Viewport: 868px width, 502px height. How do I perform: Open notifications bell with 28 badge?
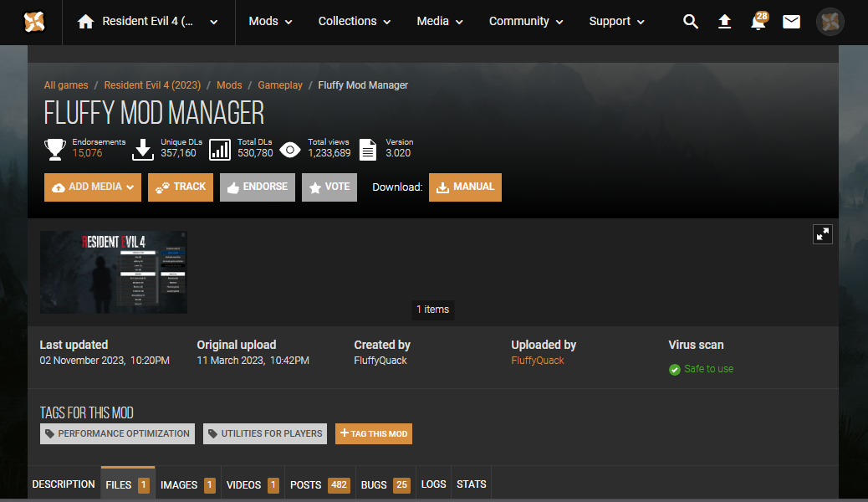click(x=758, y=23)
